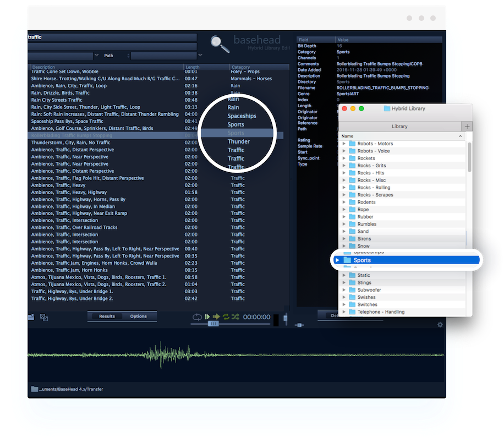Expand the Snow folder
This screenshot has height=448, width=504.
point(344,246)
